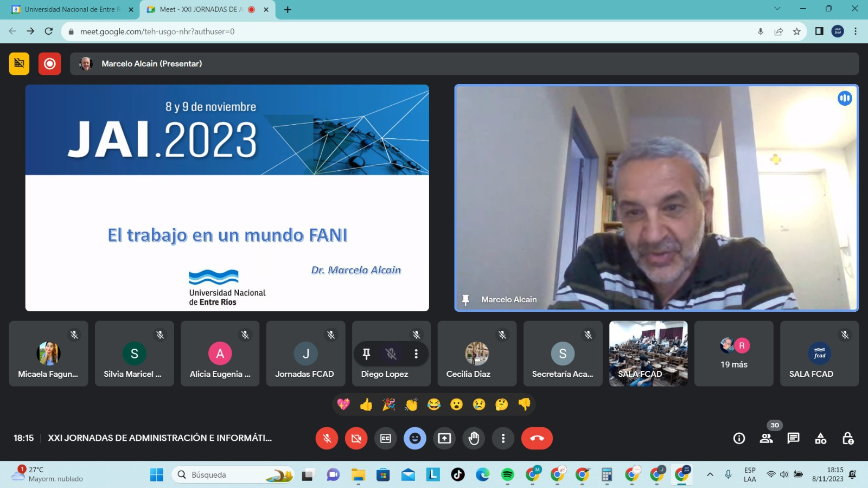Click the yellow presentation icon at top left
This screenshot has width=868, height=488.
pos(19,63)
